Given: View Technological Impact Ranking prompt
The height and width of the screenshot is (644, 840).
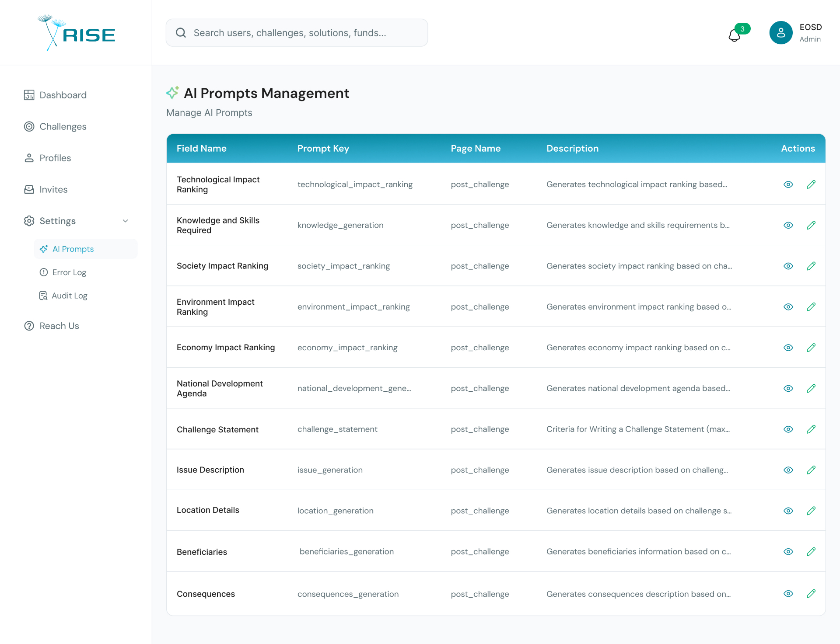Looking at the screenshot, I should tap(788, 184).
